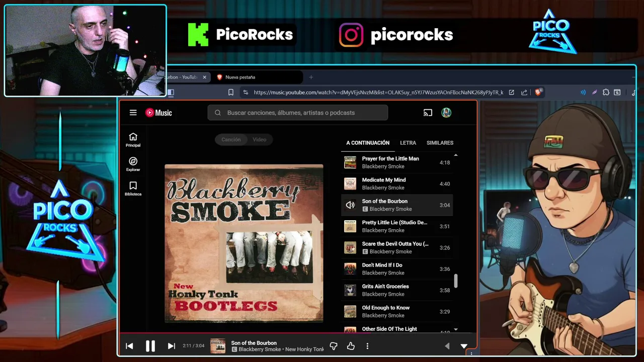Play Other Side Of The Light
Screen dimensions: 644x362
[397, 329]
